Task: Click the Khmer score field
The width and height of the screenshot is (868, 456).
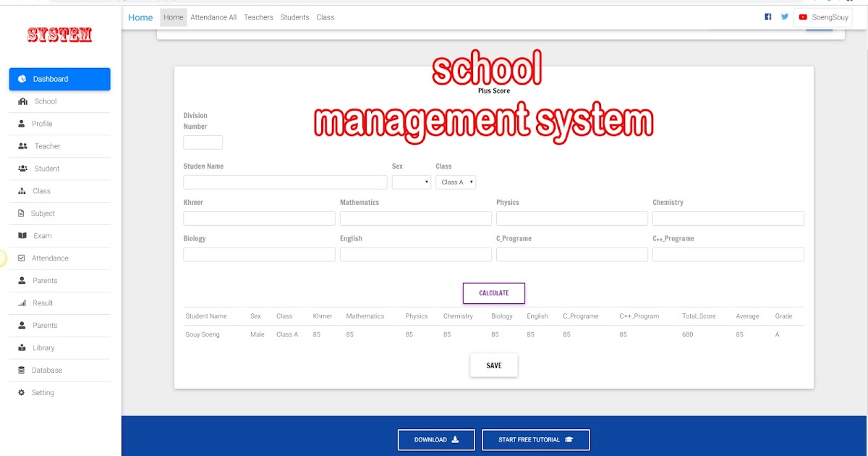Action: coord(260,219)
